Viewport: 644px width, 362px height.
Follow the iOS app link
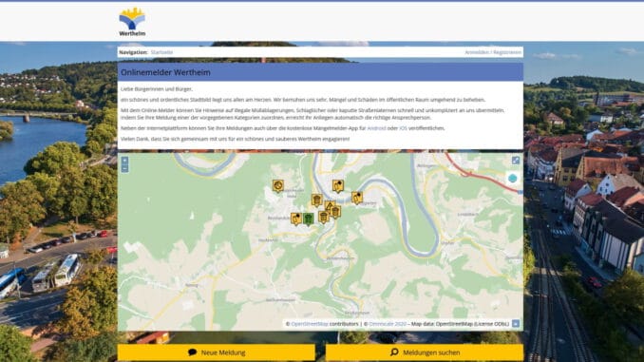tap(404, 128)
